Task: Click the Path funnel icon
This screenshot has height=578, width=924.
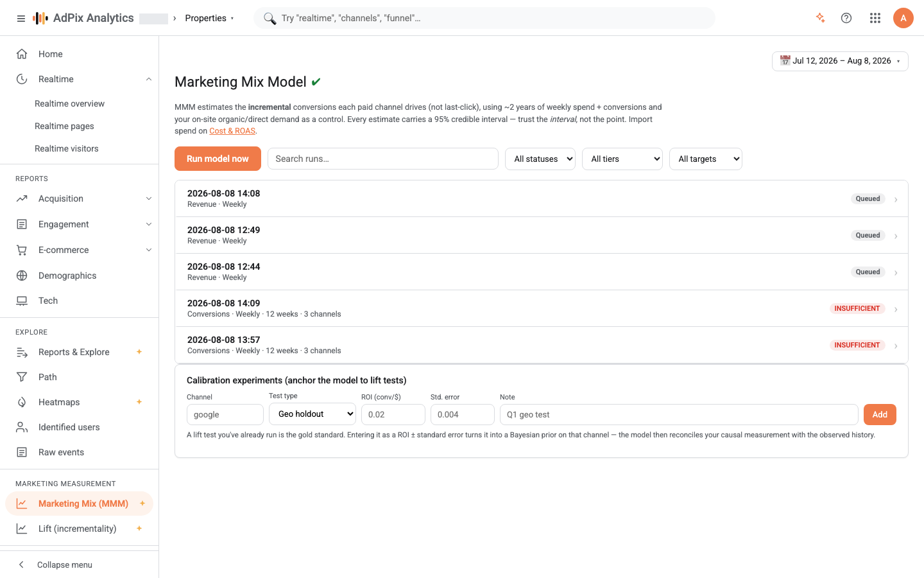Action: (22, 377)
